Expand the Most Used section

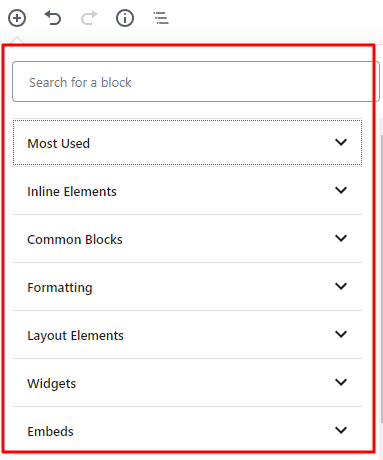tap(187, 143)
